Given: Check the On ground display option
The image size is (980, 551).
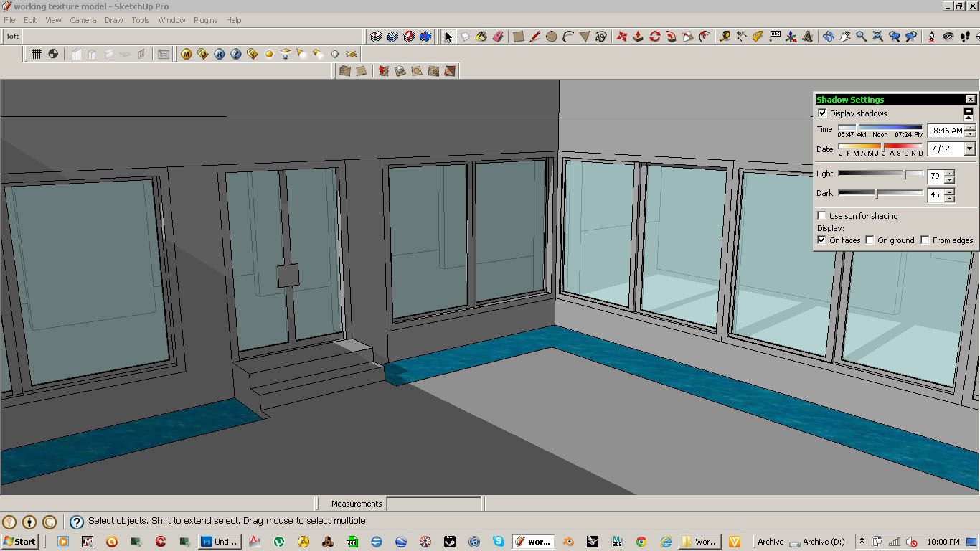Looking at the screenshot, I should [x=870, y=240].
